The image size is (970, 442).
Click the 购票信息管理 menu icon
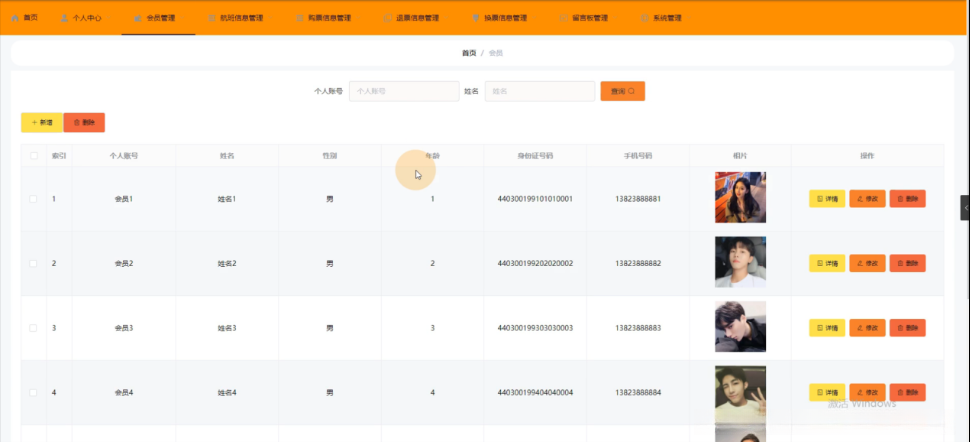click(x=300, y=18)
